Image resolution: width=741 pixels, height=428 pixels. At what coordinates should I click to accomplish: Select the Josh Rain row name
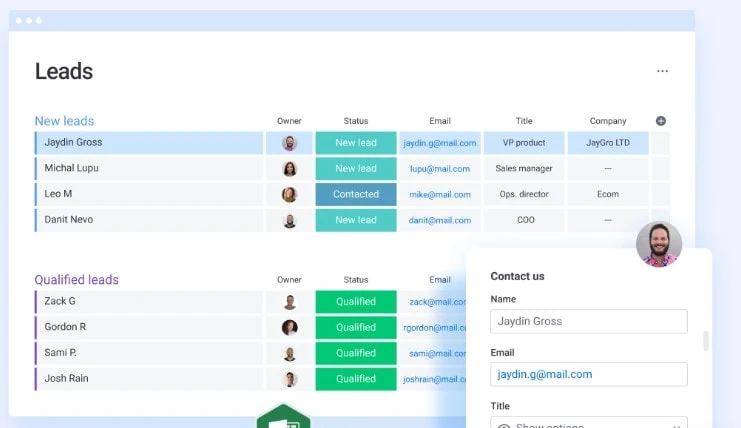[x=66, y=378]
